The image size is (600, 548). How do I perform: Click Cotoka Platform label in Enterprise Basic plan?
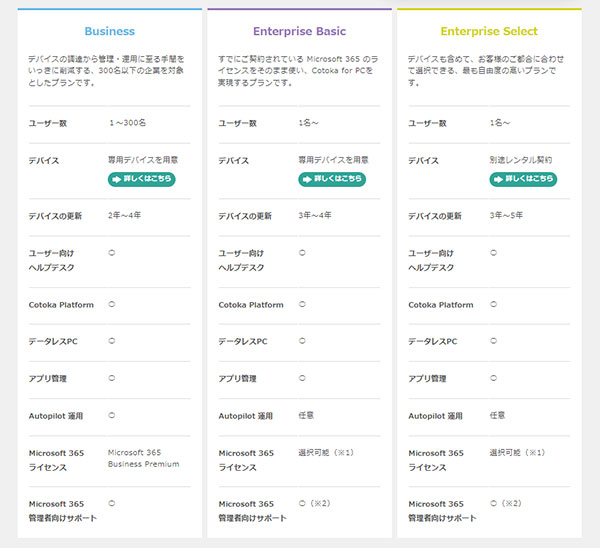(251, 305)
